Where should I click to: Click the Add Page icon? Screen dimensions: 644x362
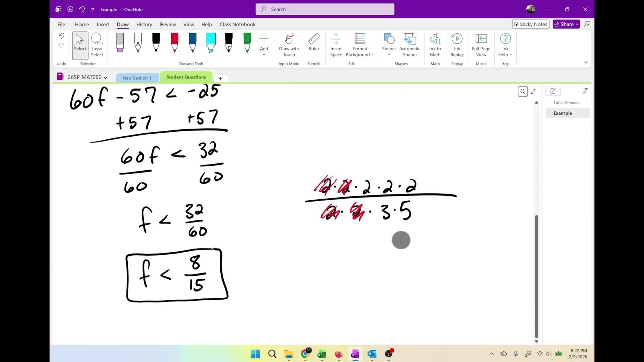click(553, 91)
